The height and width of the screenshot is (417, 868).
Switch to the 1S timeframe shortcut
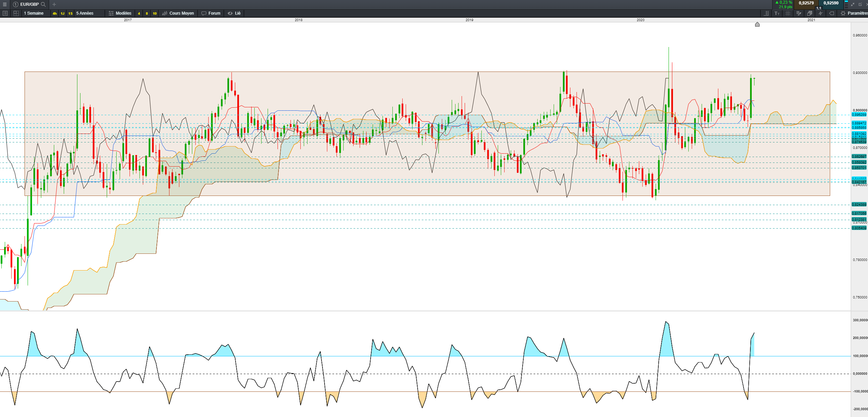pos(70,14)
